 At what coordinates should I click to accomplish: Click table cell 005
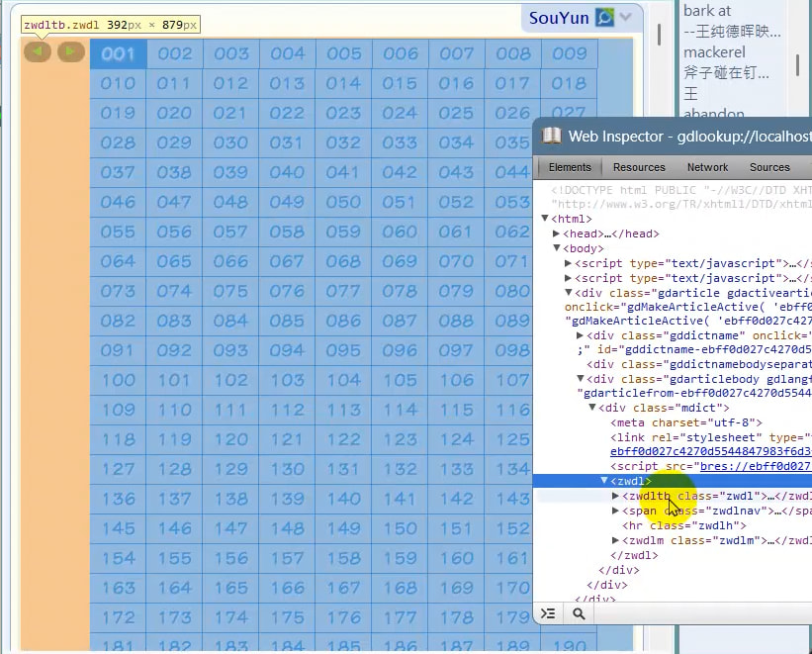click(343, 53)
